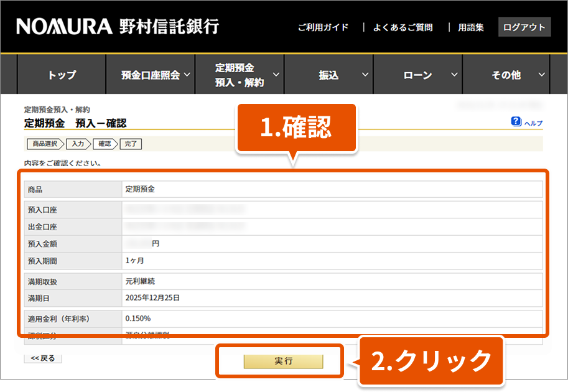
Task: Click the 適用金利 value 0.150%
Action: pos(138,319)
